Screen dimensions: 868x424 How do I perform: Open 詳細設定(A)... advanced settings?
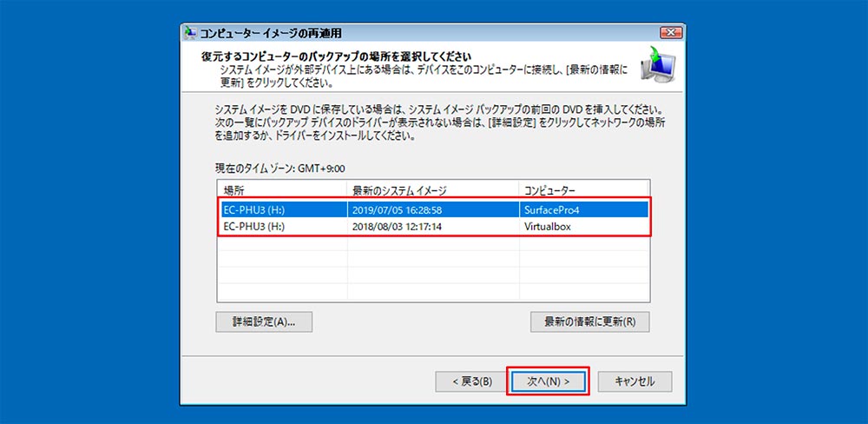pos(264,322)
